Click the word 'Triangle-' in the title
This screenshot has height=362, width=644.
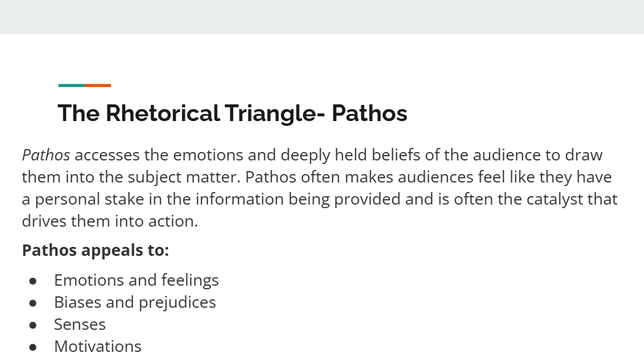point(275,113)
